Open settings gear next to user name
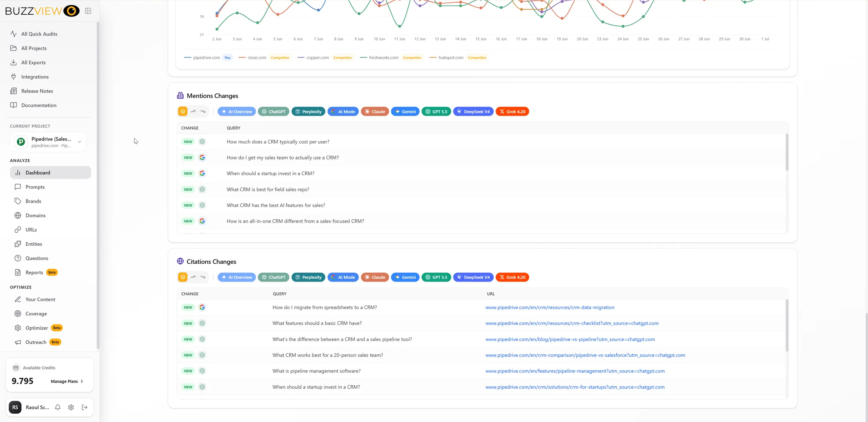 (71, 407)
